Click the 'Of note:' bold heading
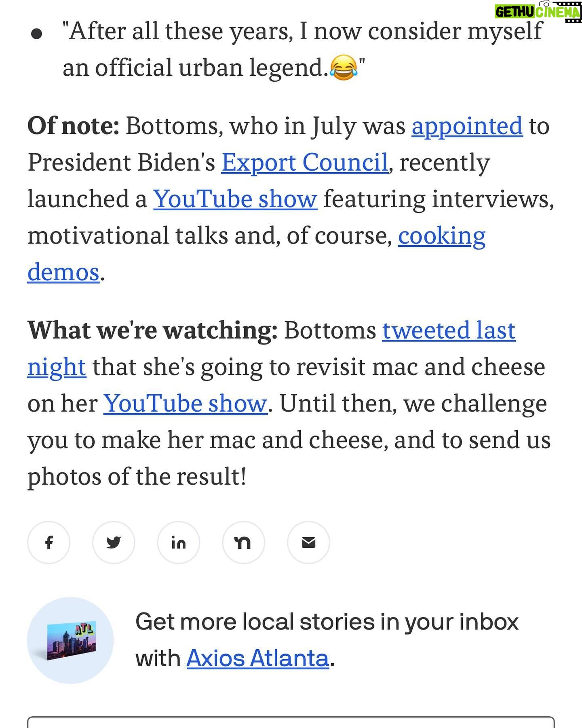The image size is (582, 728). 73,126
